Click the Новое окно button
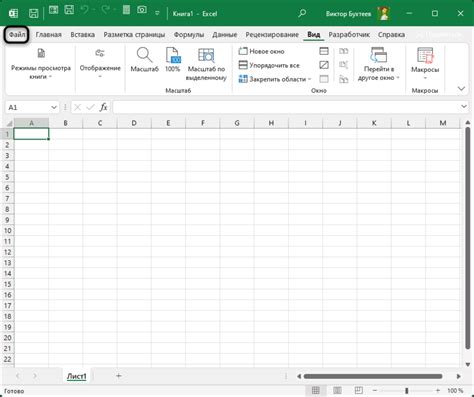Image resolution: width=474 pixels, height=397 pixels. coord(262,51)
